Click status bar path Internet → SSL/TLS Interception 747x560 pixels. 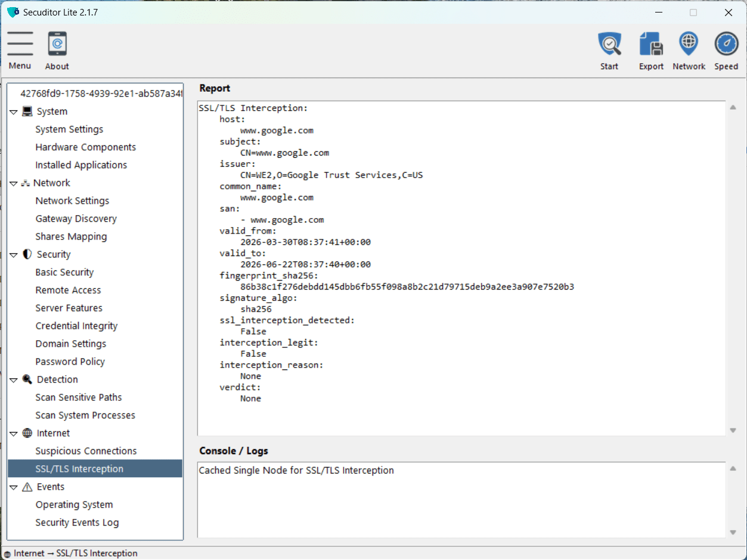(x=76, y=553)
